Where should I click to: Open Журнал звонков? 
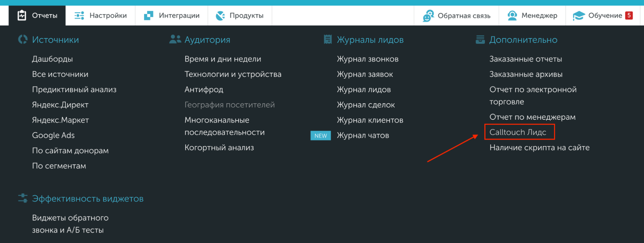point(368,59)
